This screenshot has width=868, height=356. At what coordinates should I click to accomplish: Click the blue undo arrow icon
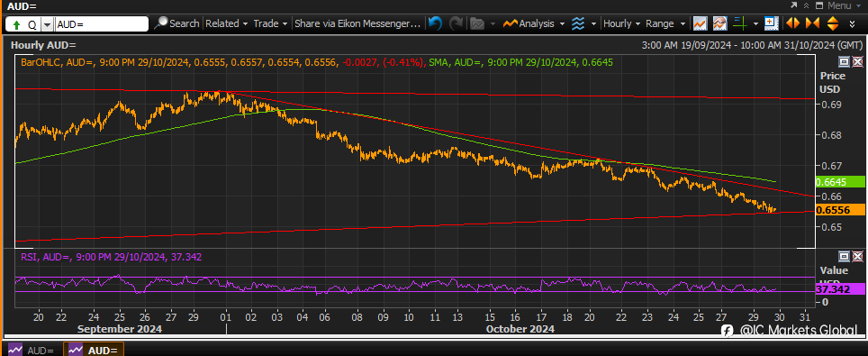436,23
